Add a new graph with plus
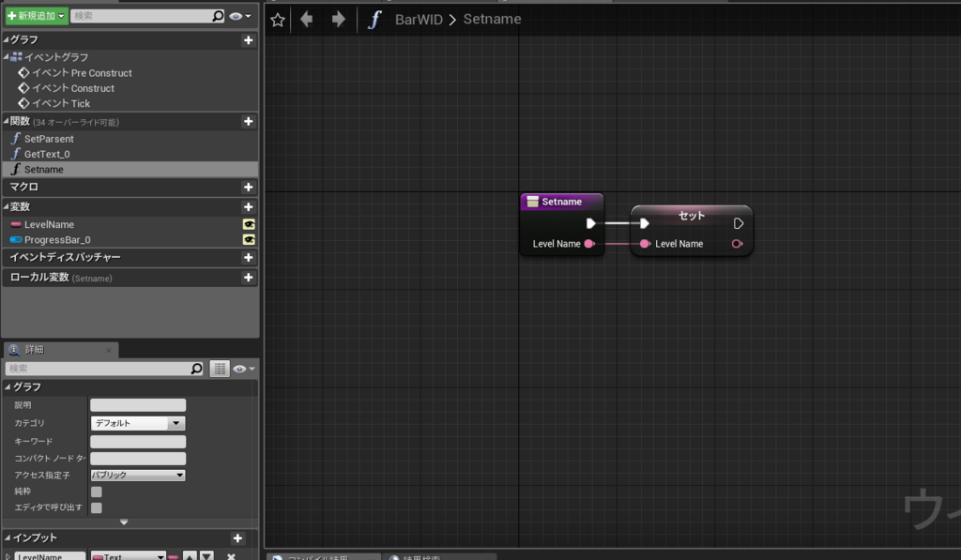 248,39
